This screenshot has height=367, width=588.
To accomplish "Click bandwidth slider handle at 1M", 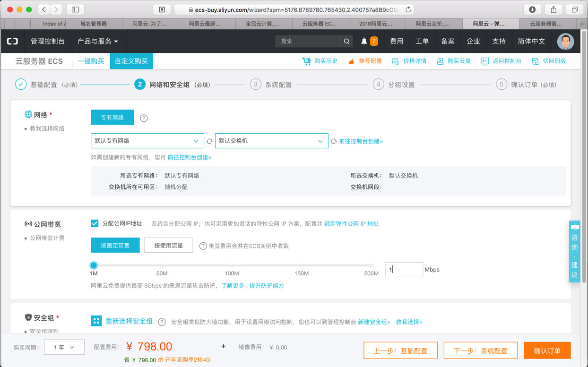I will (94, 265).
